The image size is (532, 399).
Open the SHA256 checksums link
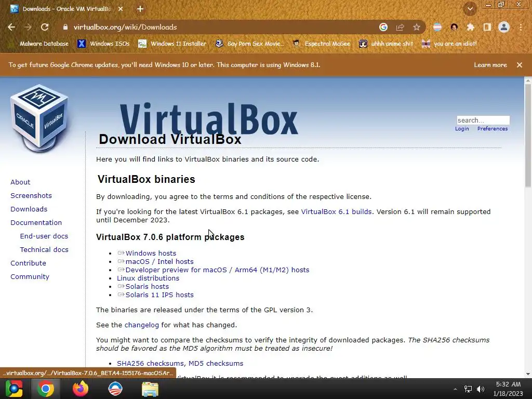click(x=151, y=363)
